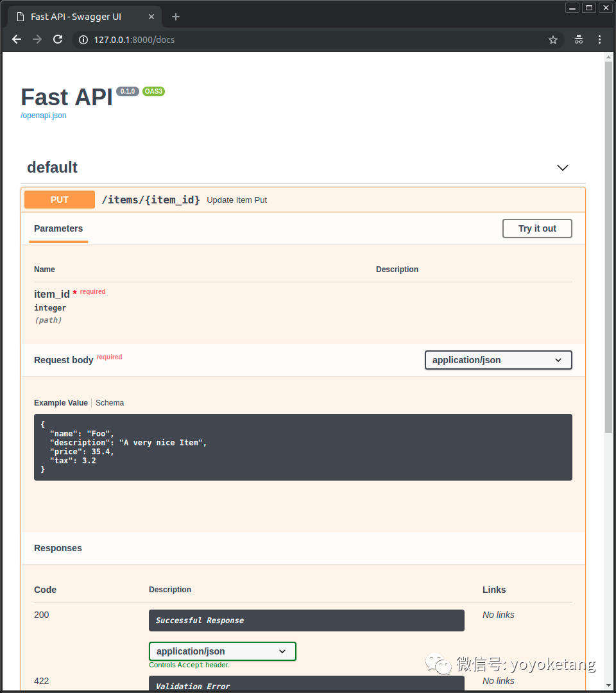The image size is (616, 693).
Task: Select the Example Value tab
Action: (61, 403)
